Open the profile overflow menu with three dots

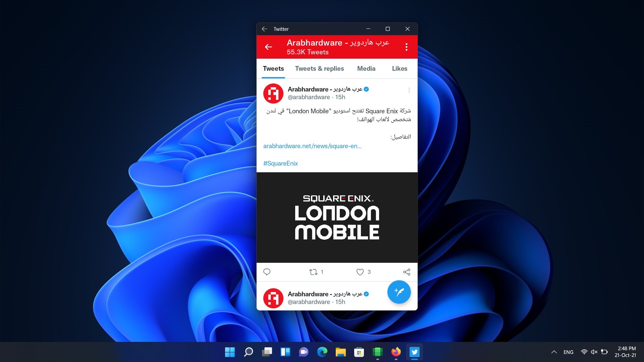pyautogui.click(x=406, y=47)
